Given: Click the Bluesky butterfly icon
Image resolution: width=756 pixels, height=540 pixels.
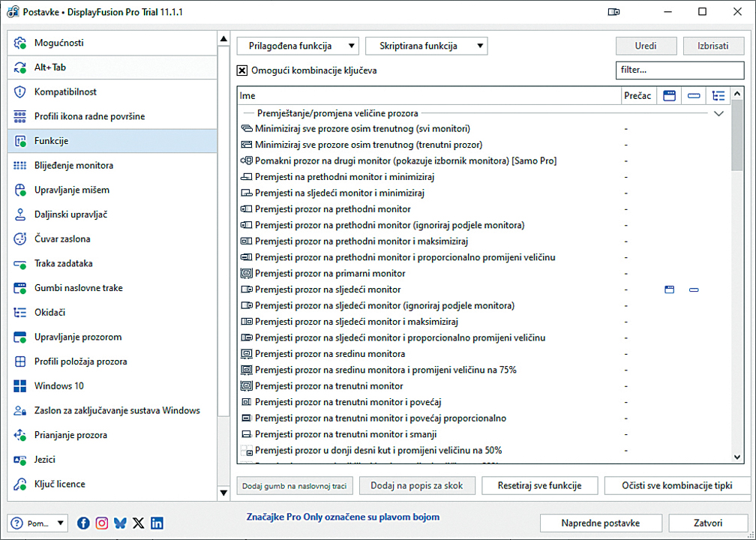Looking at the screenshot, I should click(x=120, y=523).
